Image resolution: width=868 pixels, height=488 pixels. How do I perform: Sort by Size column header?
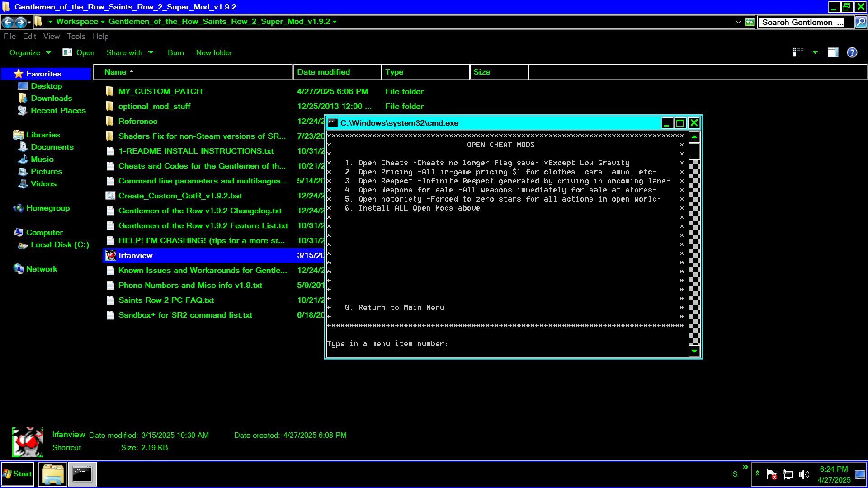coord(499,72)
